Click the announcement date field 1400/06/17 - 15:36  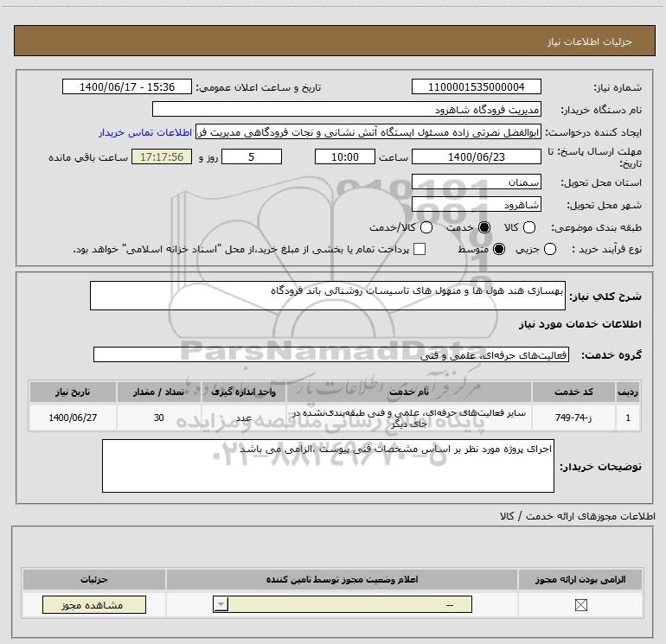coord(127,87)
